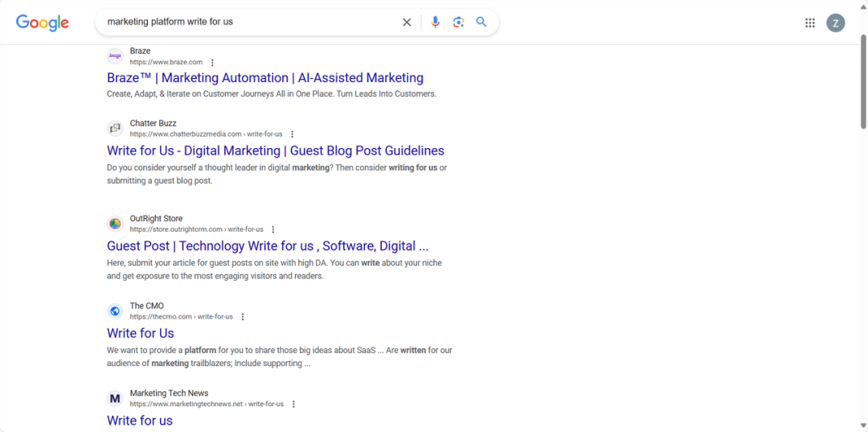The image size is (868, 432).
Task: Open Braze Marketing Automation result title
Action: point(265,77)
